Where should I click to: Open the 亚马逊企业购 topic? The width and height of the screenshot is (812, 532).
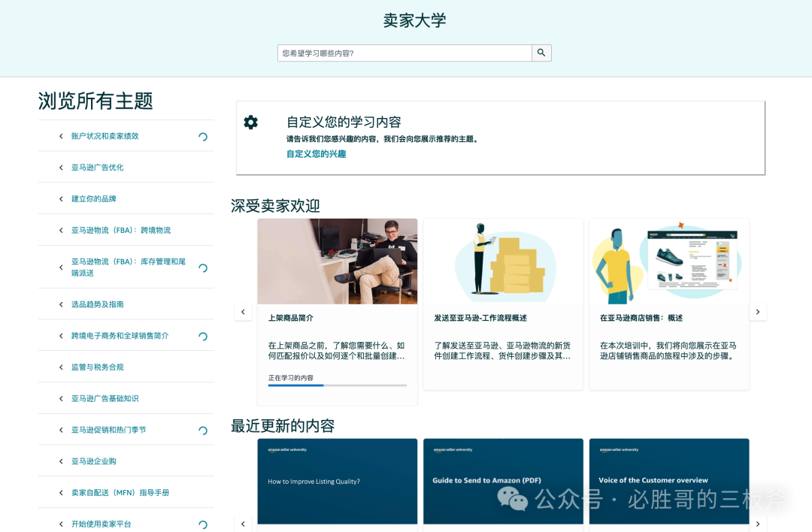tap(94, 461)
